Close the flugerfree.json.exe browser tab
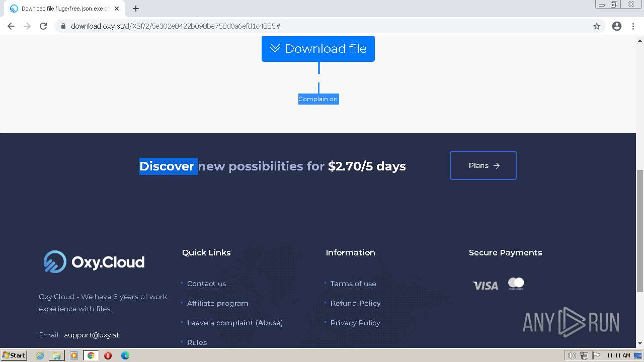This screenshot has width=644, height=362. [117, 9]
